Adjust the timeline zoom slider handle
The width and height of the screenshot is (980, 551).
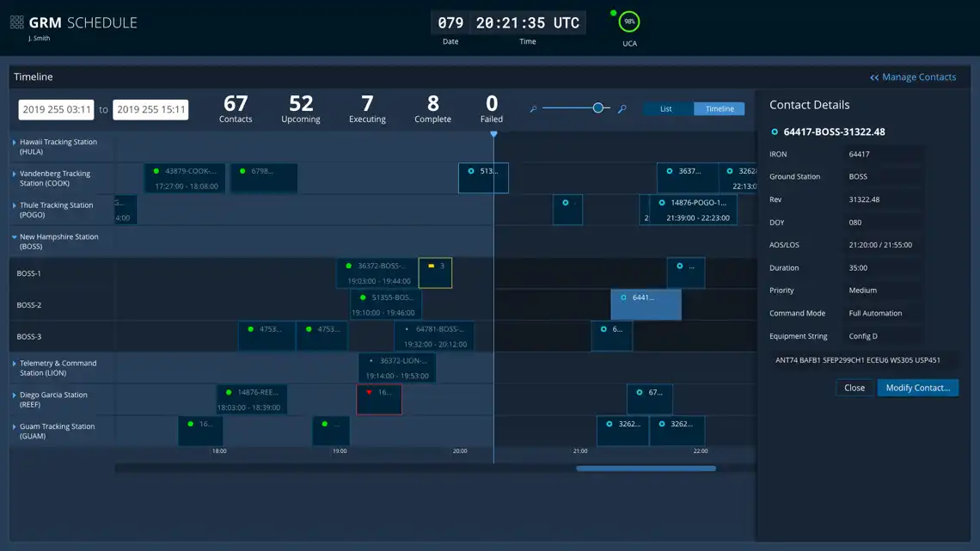point(598,108)
